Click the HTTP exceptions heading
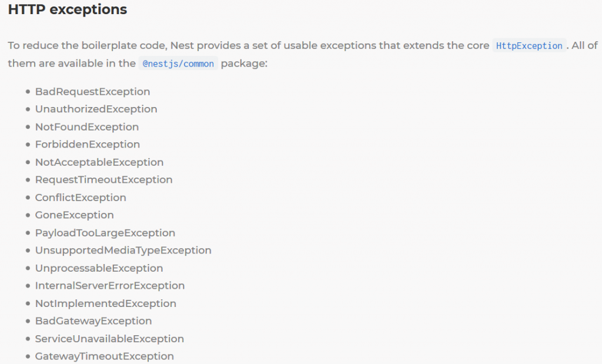Viewport: 602px width, 364px height. [68, 10]
